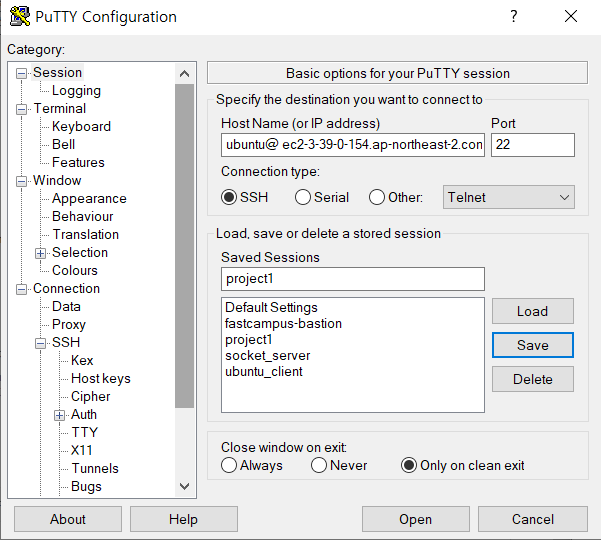Click the About button
This screenshot has width=601, height=540.
tap(68, 519)
